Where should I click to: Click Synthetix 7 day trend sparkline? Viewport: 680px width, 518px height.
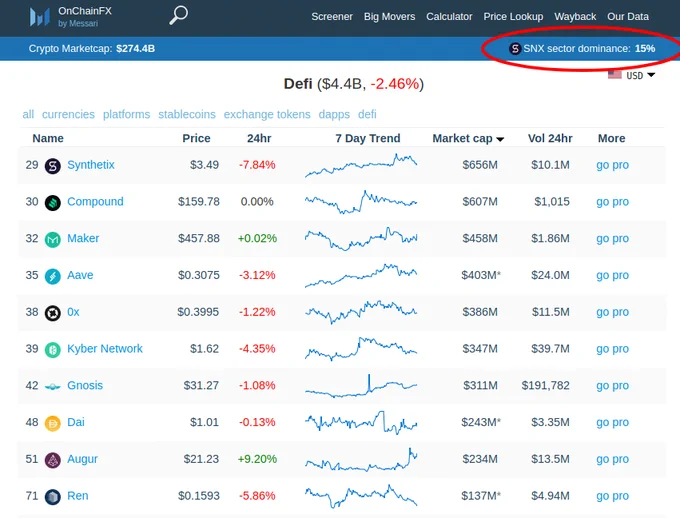click(361, 165)
